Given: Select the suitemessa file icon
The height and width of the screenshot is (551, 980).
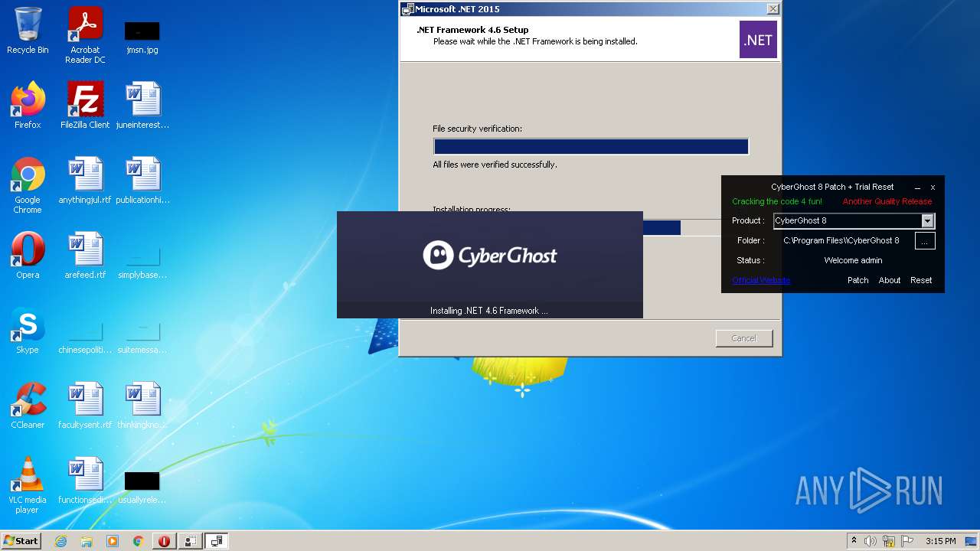Looking at the screenshot, I should point(142,335).
